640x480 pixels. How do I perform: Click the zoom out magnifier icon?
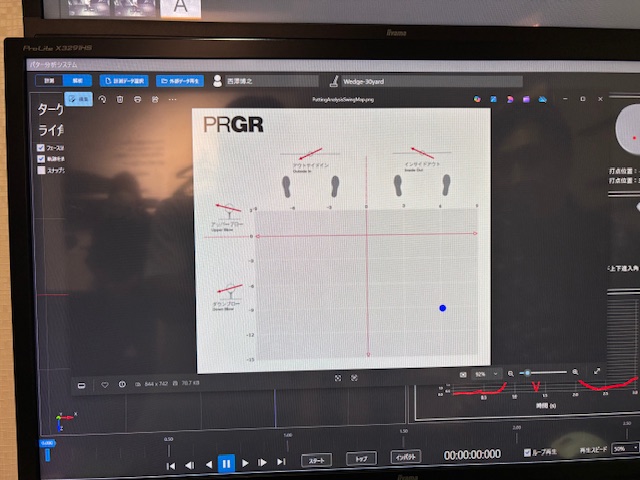point(511,373)
